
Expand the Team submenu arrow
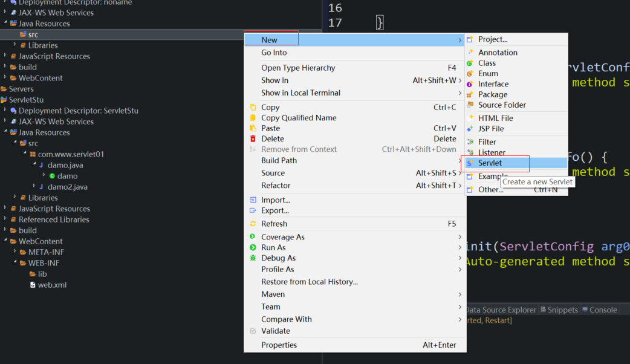(x=460, y=307)
